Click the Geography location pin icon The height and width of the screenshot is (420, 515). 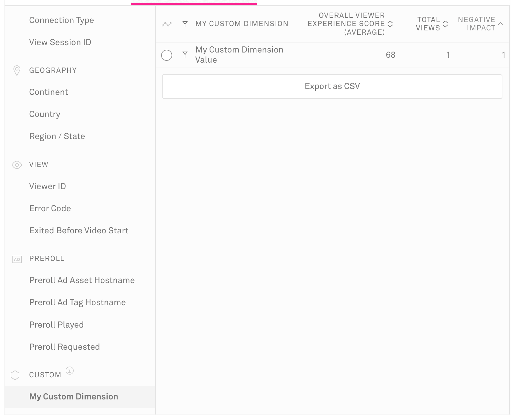(17, 70)
